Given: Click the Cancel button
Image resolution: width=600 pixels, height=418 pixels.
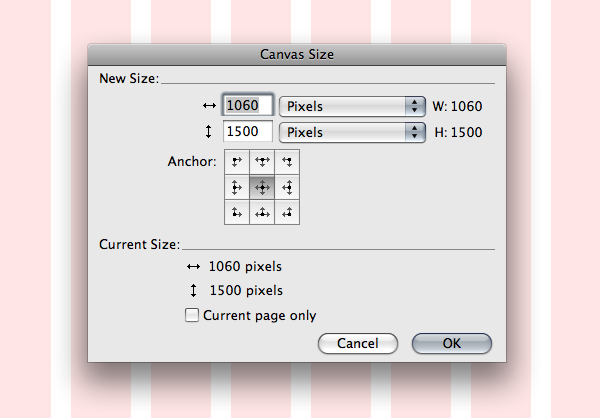Looking at the screenshot, I should click(x=358, y=343).
